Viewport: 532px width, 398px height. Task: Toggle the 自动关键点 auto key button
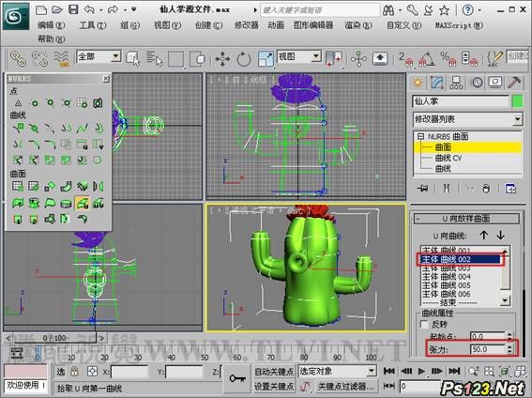point(274,372)
